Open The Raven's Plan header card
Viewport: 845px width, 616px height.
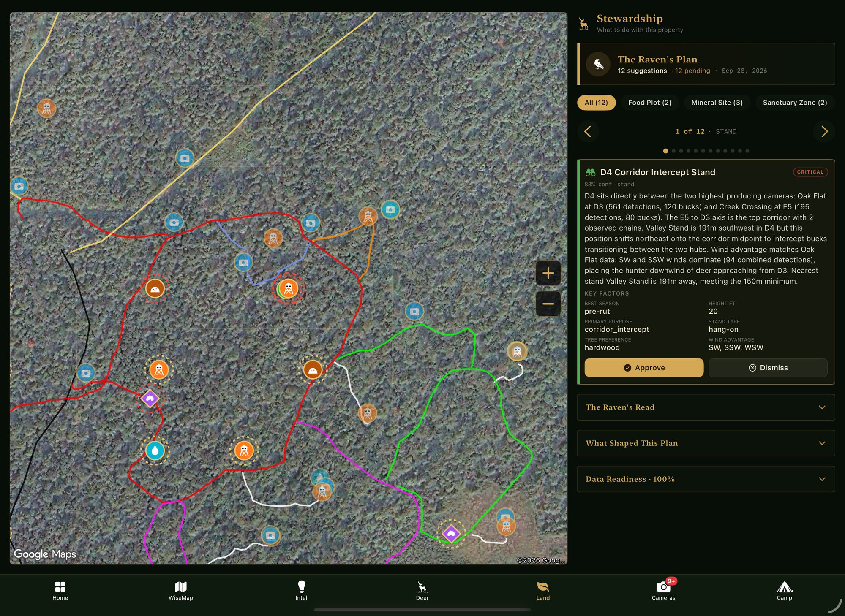click(706, 64)
